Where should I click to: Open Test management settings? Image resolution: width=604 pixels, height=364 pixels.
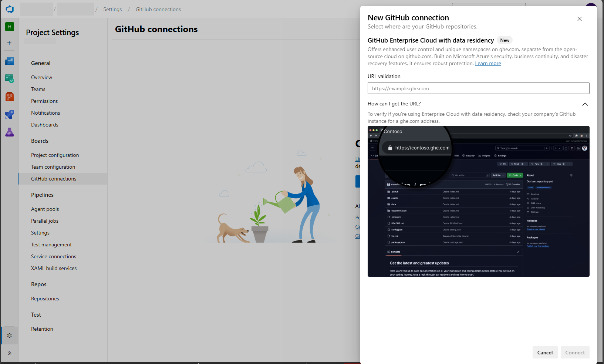click(x=51, y=245)
